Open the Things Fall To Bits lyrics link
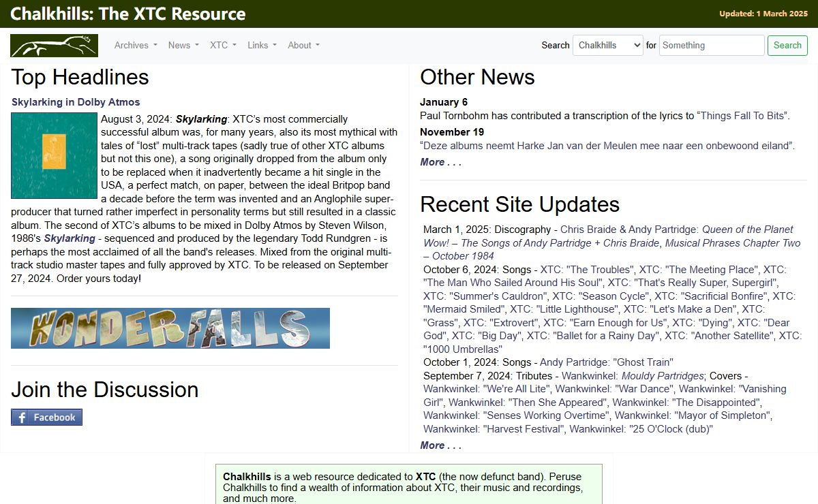 (742, 116)
